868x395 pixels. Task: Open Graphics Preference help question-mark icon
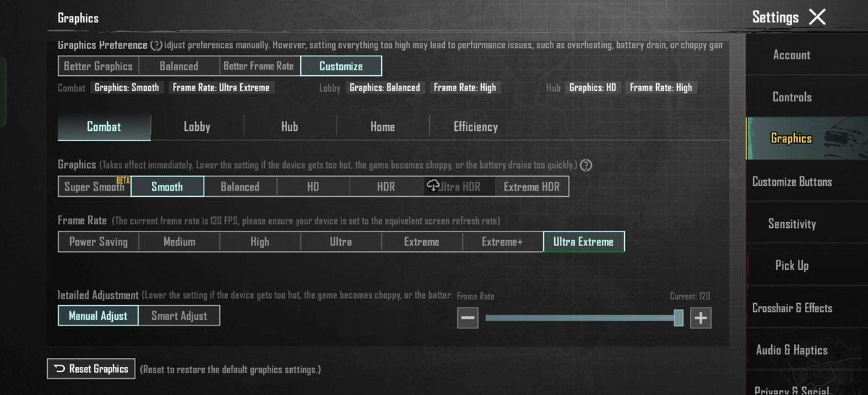[x=156, y=46]
